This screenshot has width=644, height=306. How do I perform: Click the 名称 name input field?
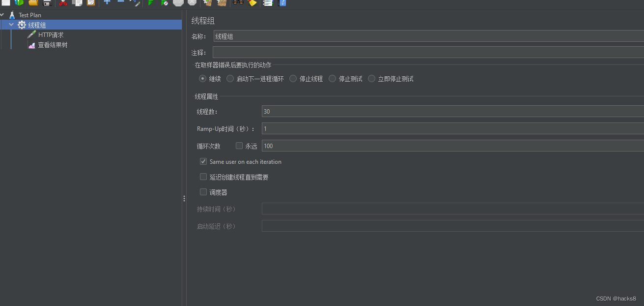[428, 36]
